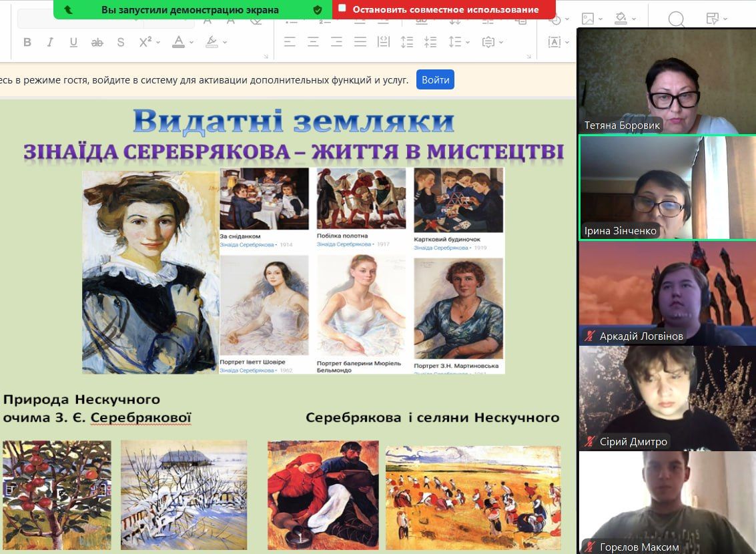This screenshot has width=756, height=554.
Task: Click the distributed alignment icon
Action: [384, 42]
